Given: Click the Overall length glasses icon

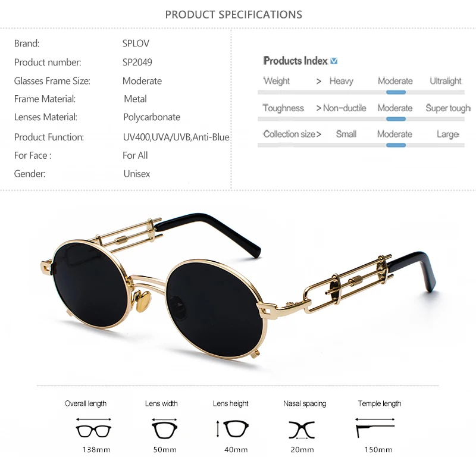Looking at the screenshot, I should (x=93, y=428).
